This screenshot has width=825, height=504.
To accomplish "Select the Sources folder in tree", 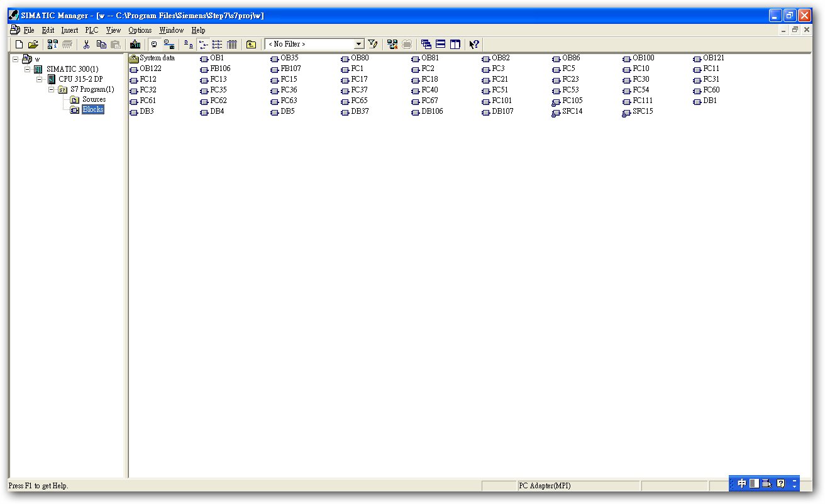I will point(94,99).
